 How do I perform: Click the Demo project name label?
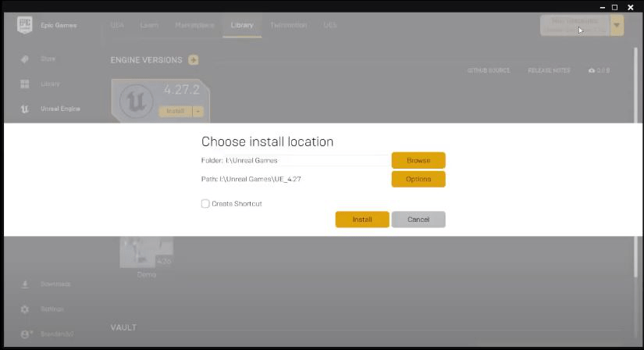[x=146, y=274]
